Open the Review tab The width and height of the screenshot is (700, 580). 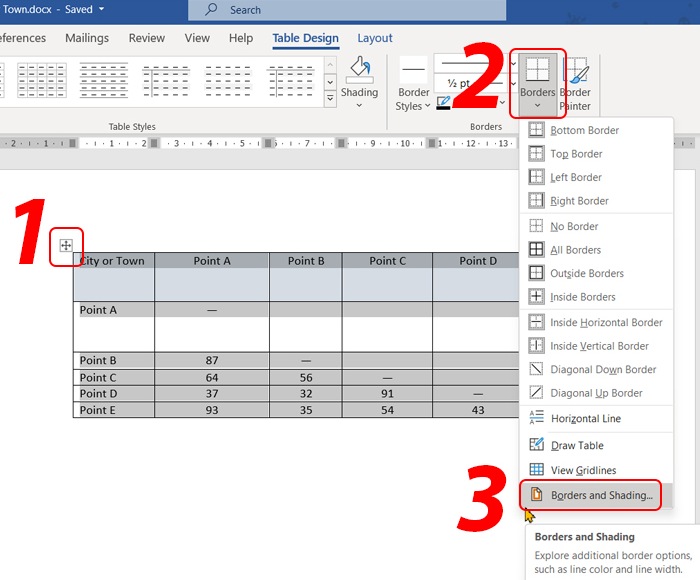(147, 38)
